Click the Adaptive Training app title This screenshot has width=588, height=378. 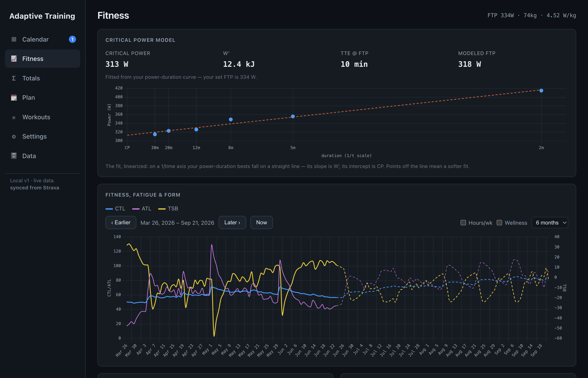tap(42, 16)
